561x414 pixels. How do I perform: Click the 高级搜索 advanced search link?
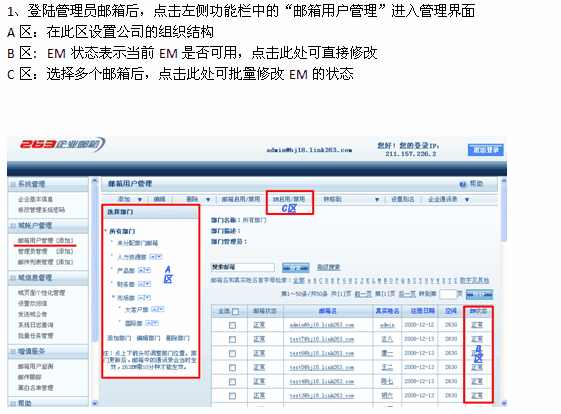(x=328, y=267)
